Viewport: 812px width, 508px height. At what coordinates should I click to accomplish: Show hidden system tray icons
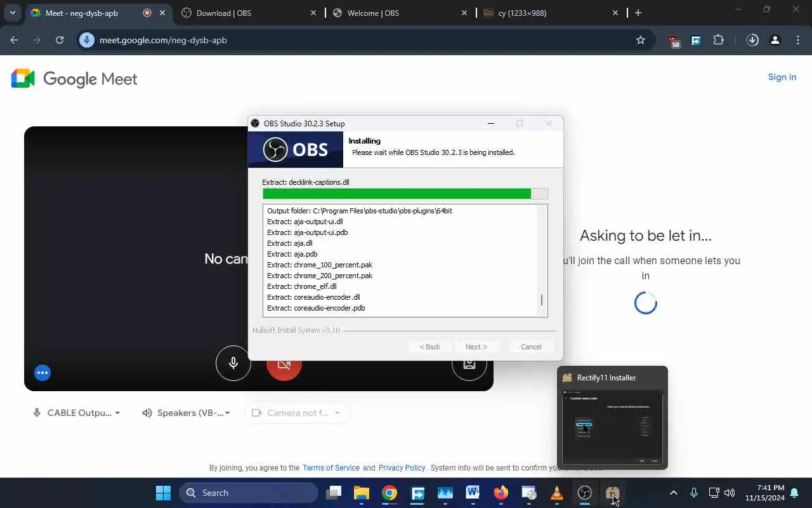tap(674, 493)
